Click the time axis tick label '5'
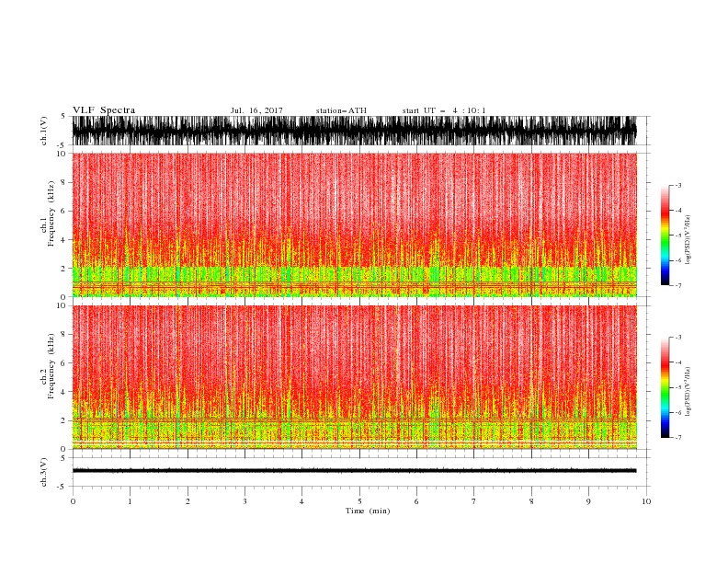Screen dimensions: 728x563 pyautogui.click(x=359, y=501)
